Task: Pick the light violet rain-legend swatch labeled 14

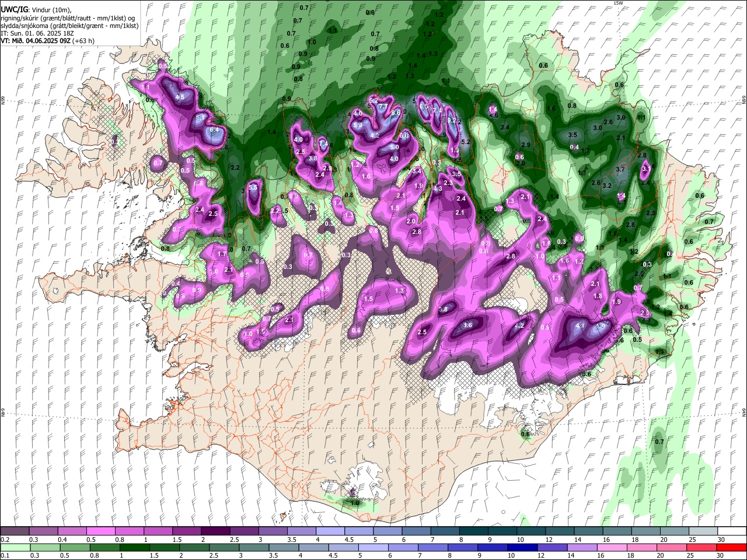Action: point(582,547)
